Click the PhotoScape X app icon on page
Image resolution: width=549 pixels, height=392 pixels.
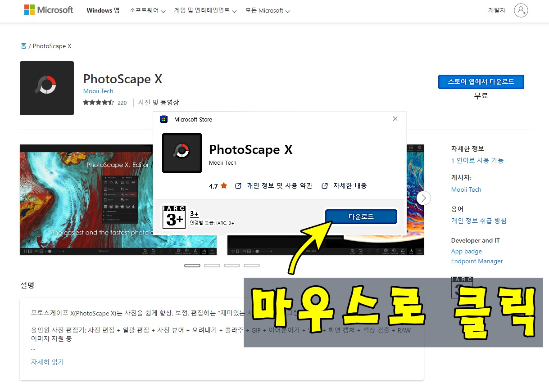47,88
